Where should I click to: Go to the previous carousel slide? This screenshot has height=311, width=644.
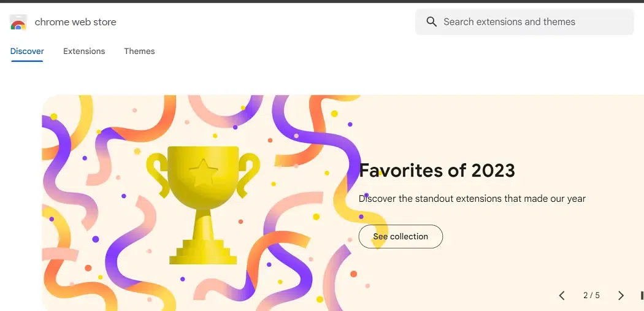[562, 296]
